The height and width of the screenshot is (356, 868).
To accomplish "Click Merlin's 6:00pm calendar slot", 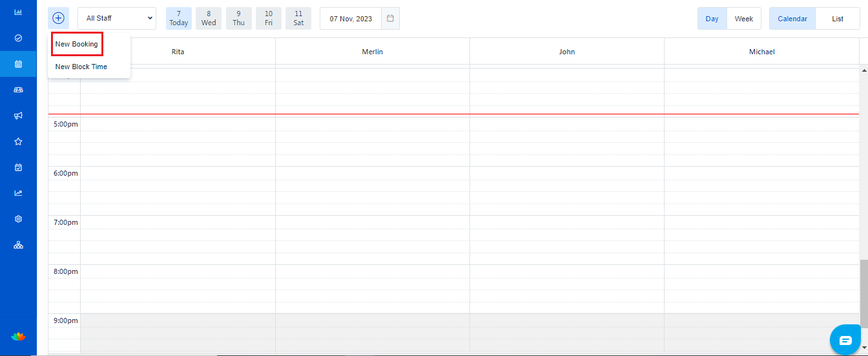I will [x=373, y=173].
